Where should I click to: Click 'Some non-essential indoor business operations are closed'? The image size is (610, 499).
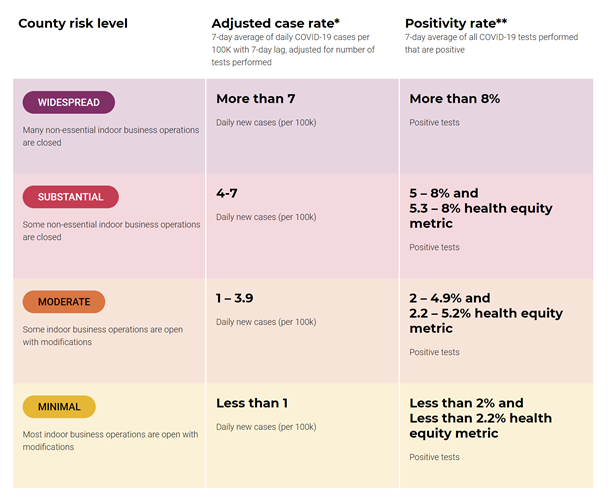click(111, 231)
